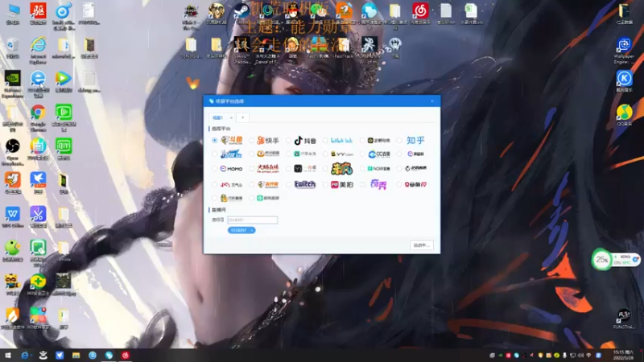Image resolution: width=644 pixels, height=362 pixels.
Task: Open the orange flame security icon
Action: (x=13, y=319)
